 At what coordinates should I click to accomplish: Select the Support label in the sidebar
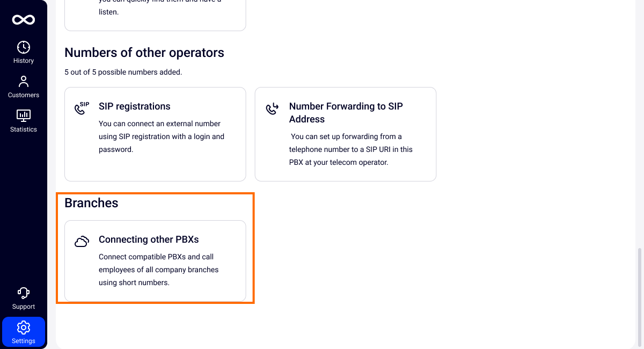click(24, 307)
